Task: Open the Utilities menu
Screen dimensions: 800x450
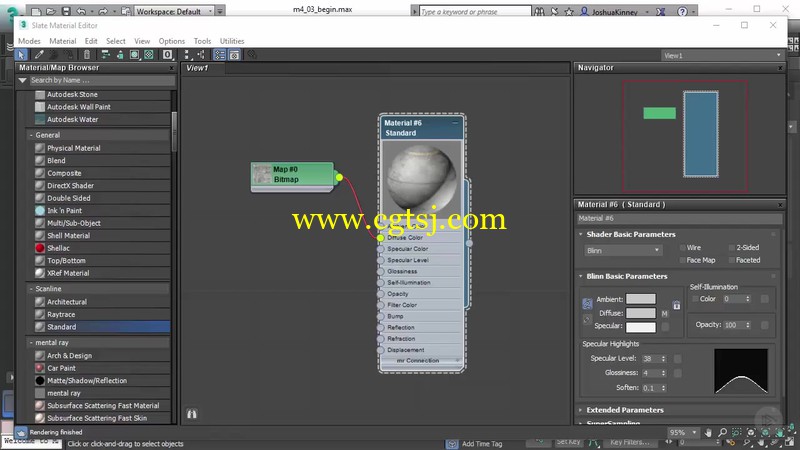Action: [232, 41]
